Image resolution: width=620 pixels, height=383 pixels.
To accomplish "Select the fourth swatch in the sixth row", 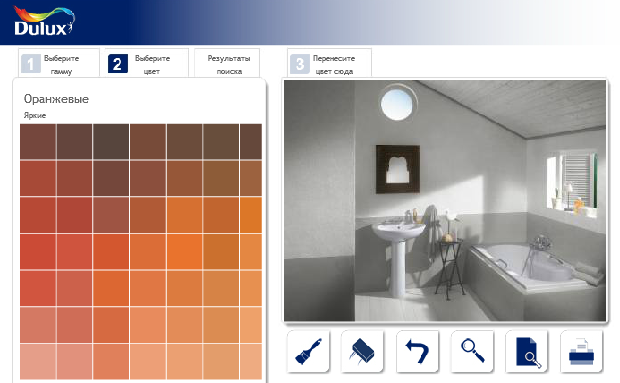I will 148,325.
